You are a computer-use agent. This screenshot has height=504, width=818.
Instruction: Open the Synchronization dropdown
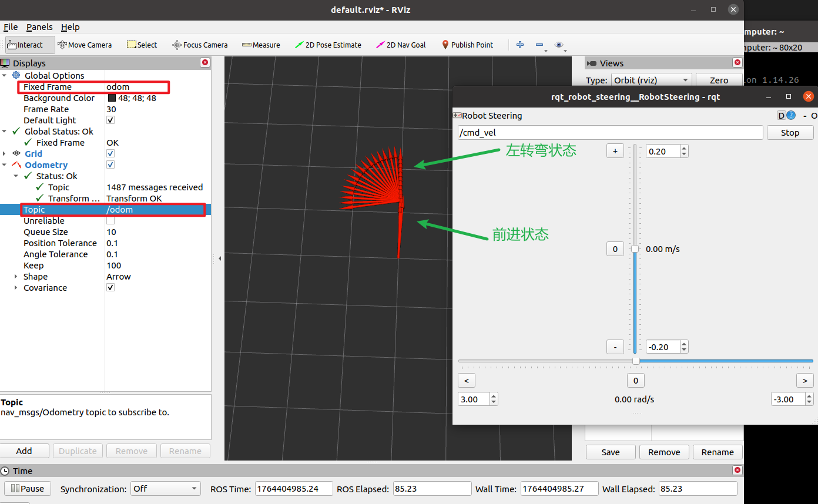(x=165, y=489)
